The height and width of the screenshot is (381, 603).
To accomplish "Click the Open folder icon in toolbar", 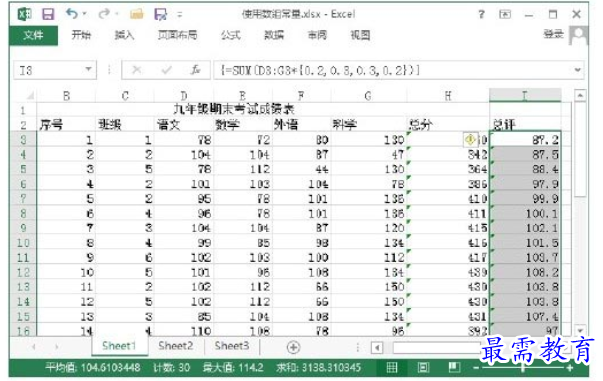I will pyautogui.click(x=137, y=15).
